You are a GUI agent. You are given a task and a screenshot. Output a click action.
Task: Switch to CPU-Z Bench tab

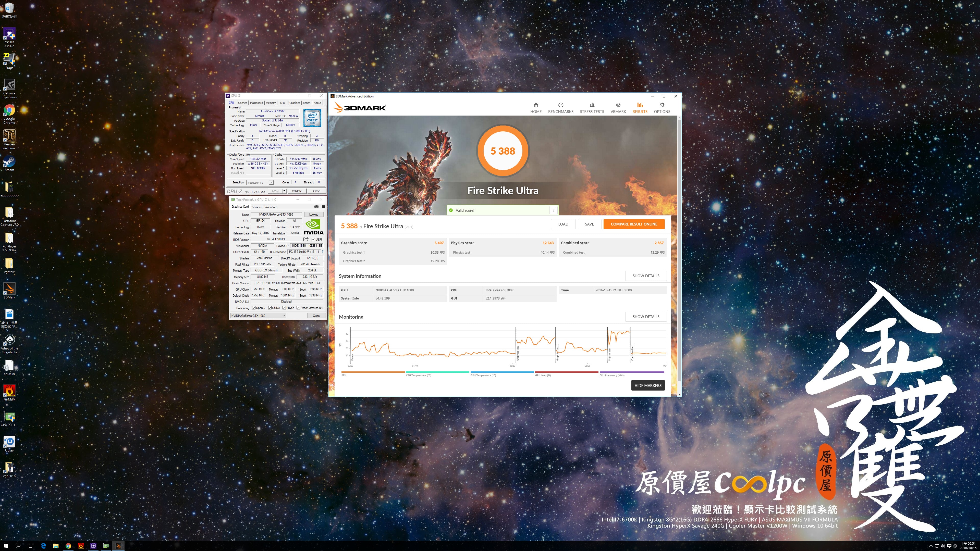pos(307,103)
